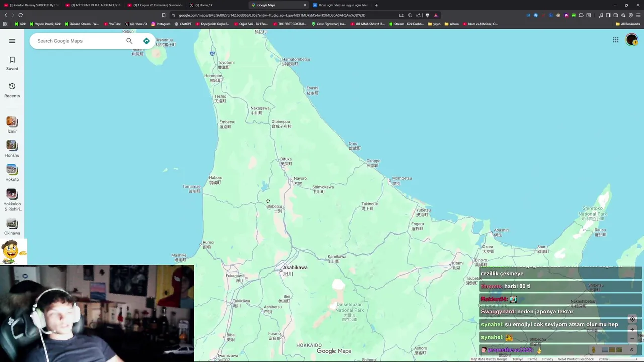This screenshot has width=644, height=362.
Task: Open the Islam vs Atheism bookmark
Action: coord(480,24)
